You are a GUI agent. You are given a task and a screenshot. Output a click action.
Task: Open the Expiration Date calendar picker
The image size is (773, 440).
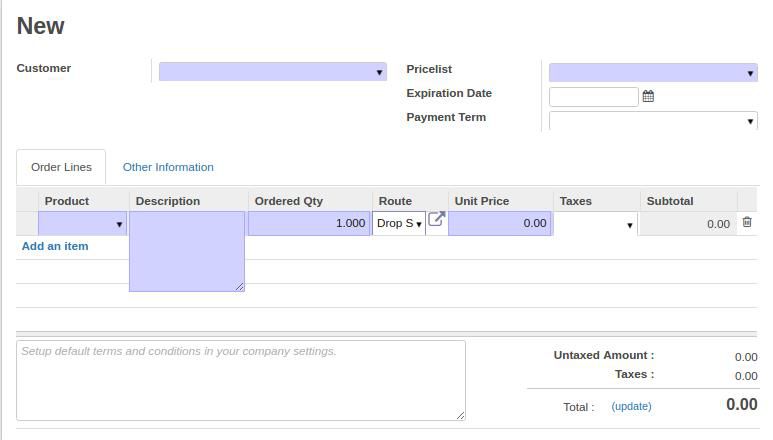point(648,97)
